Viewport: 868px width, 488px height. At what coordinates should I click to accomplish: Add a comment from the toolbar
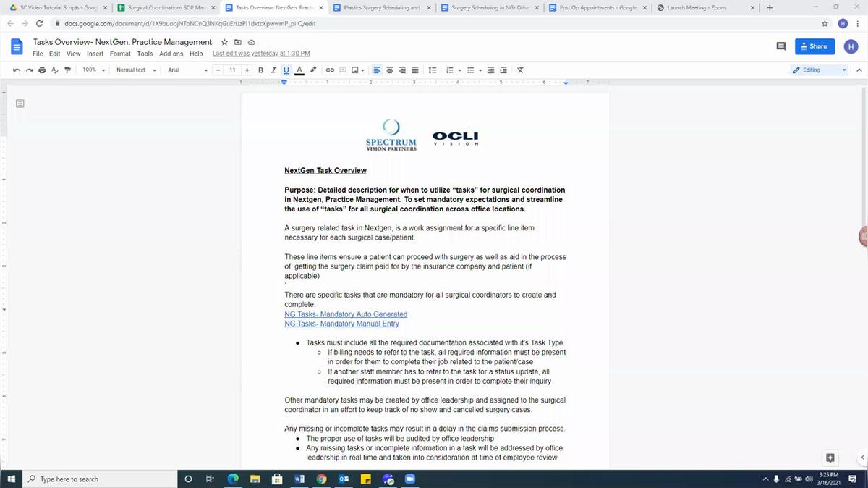tap(342, 70)
